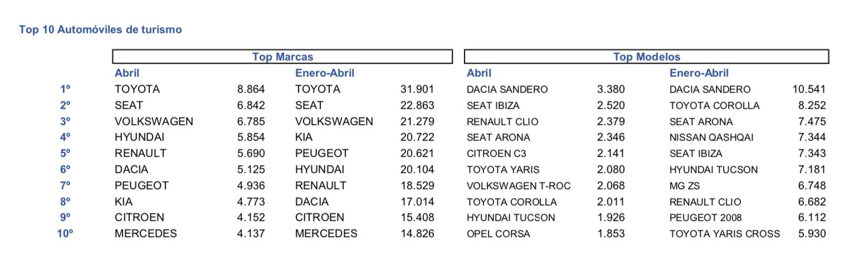This screenshot has width=868, height=262.
Task: Click the 'Abril' column under Top Modelos
Action: [x=479, y=73]
